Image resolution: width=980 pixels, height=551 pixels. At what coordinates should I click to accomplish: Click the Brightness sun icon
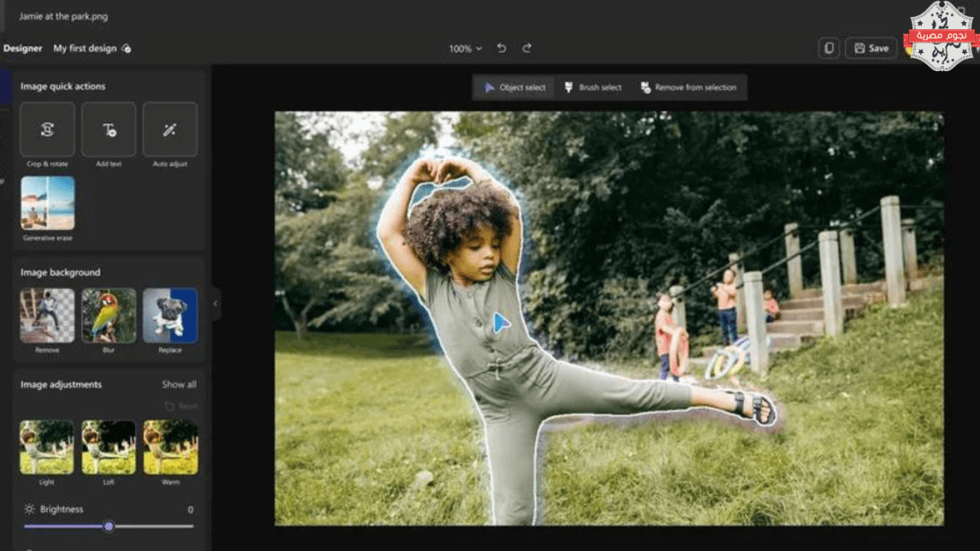(29, 509)
